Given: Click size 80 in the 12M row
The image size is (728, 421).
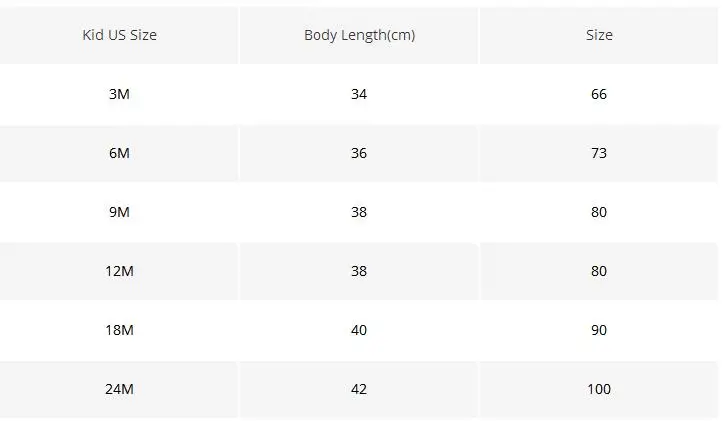Looking at the screenshot, I should (599, 271).
